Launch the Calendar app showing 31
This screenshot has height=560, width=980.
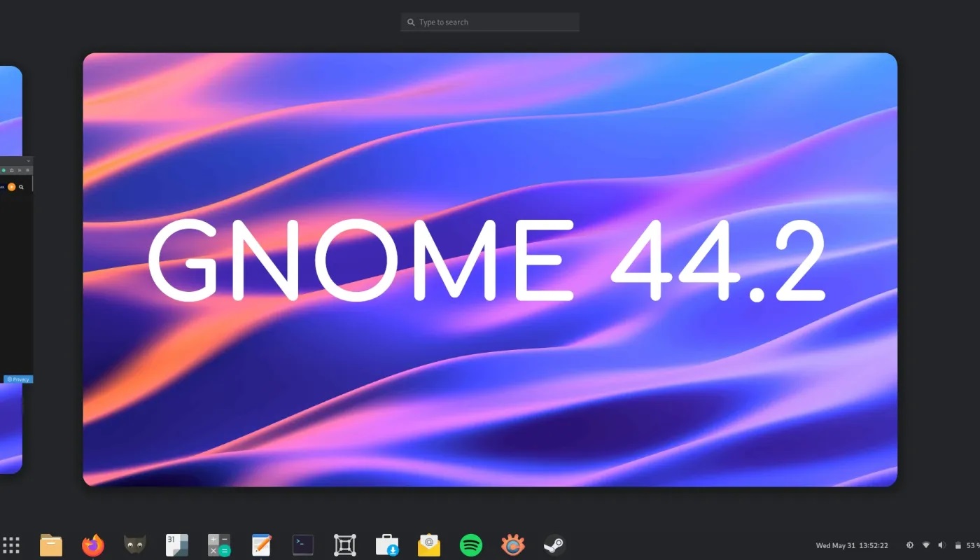[176, 545]
